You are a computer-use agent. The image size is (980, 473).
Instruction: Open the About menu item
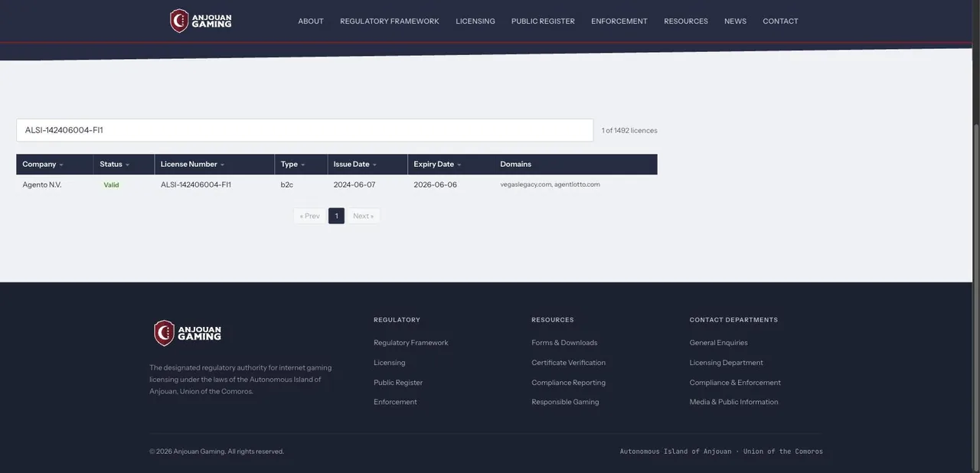311,21
